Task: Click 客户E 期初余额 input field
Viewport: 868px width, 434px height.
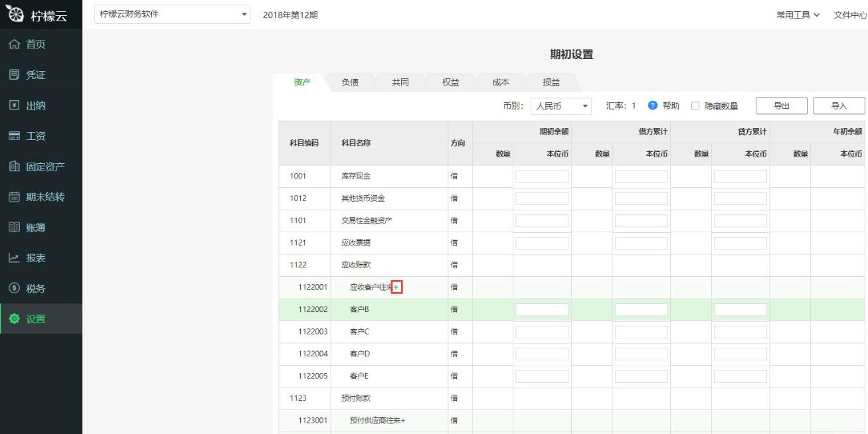Action: click(x=542, y=376)
